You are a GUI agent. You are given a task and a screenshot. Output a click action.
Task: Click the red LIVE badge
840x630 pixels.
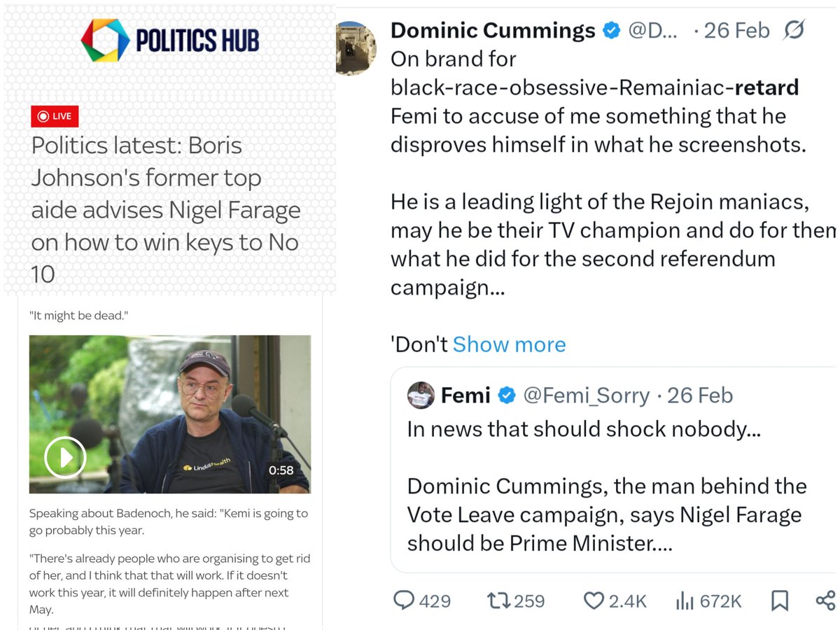pos(55,116)
